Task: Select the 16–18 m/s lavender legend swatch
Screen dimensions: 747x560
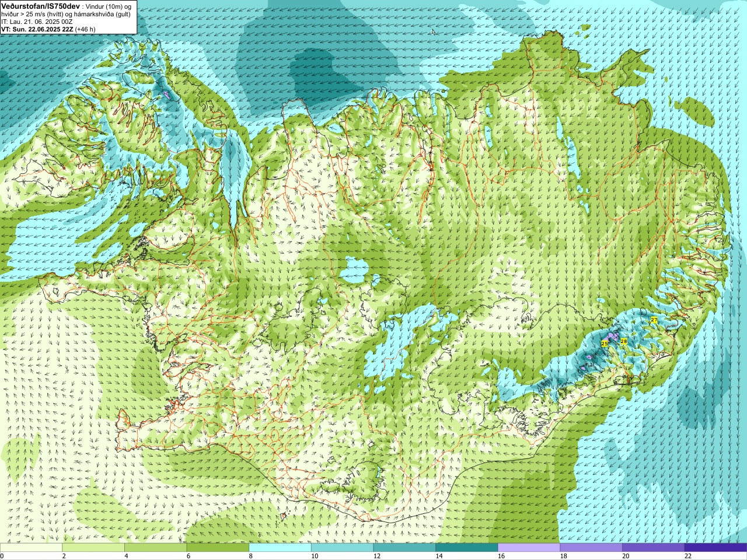Action: (x=529, y=548)
